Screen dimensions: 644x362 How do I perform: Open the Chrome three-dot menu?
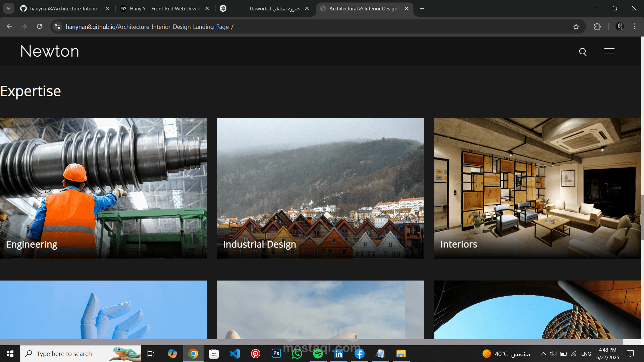635,26
